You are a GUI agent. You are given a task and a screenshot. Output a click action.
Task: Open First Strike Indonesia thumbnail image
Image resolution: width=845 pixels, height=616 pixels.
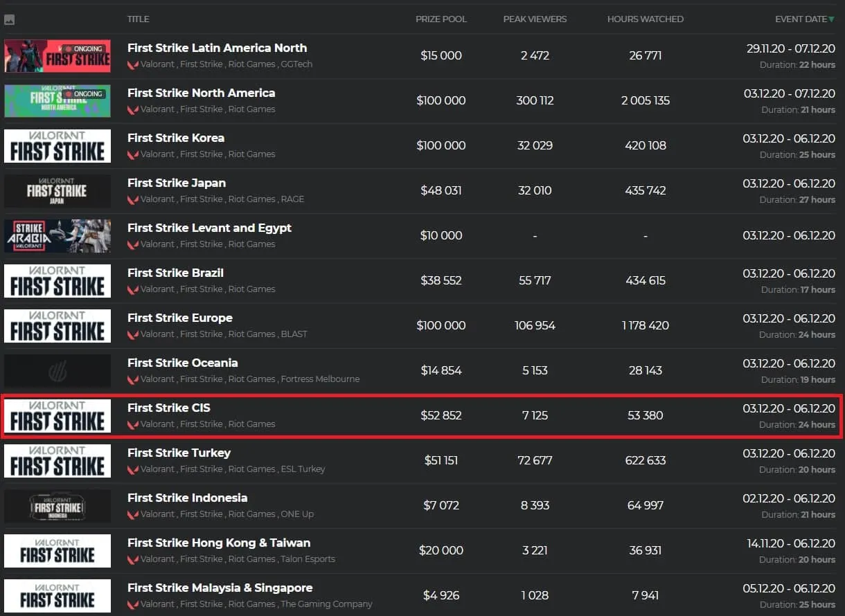(57, 506)
